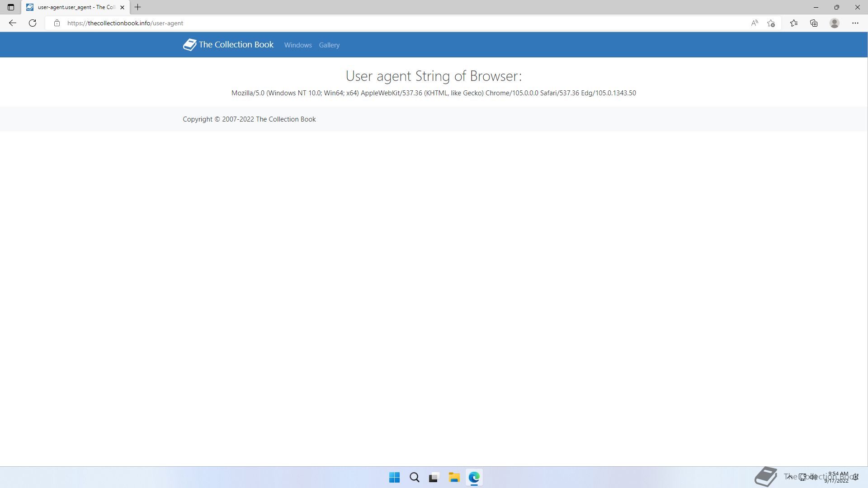Open File Explorer from taskbar

454,478
